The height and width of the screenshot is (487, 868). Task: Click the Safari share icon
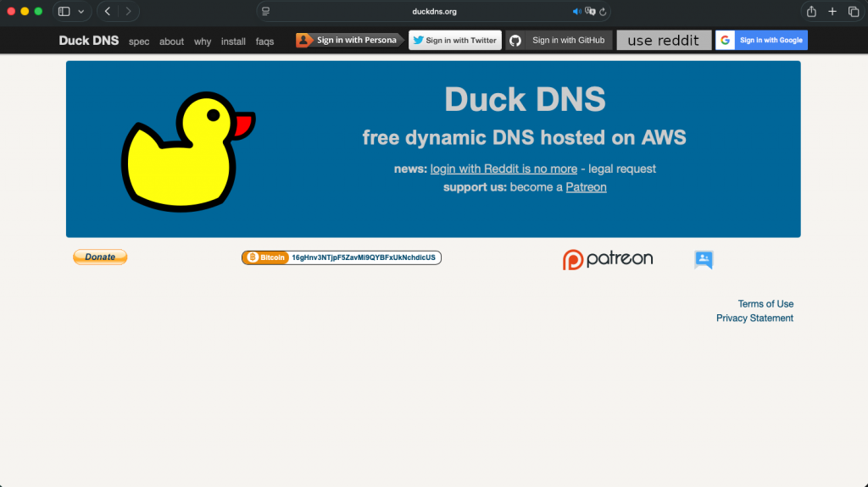pyautogui.click(x=811, y=12)
